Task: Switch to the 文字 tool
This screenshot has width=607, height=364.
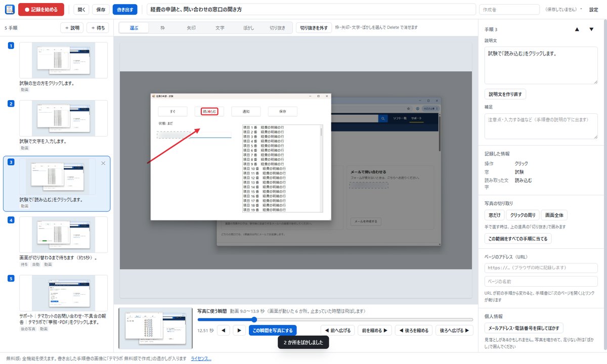Action: 220,28
